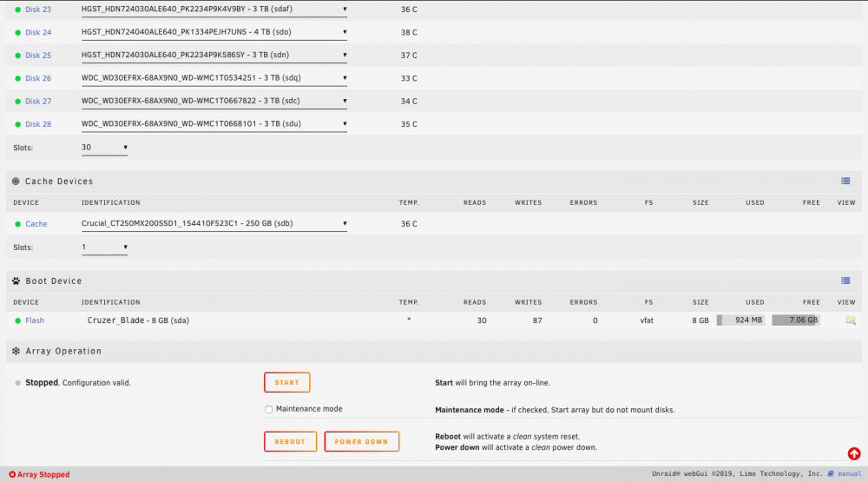The image size is (868, 482).
Task: Open Disk 27 device assignment dropdown
Action: 214,101
